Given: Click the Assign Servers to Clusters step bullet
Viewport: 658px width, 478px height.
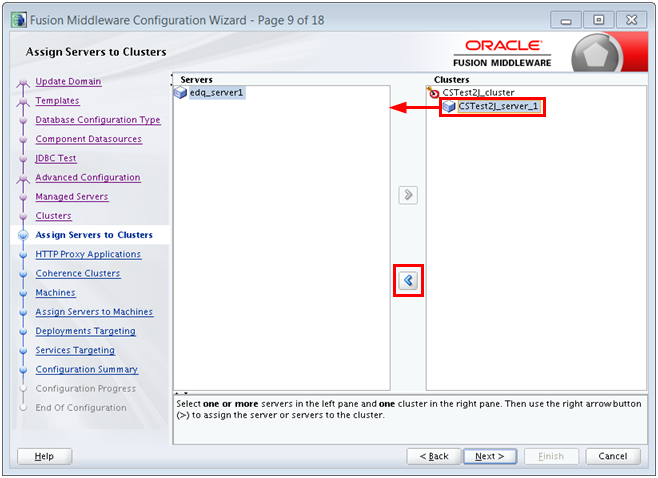Looking at the screenshot, I should click(x=24, y=235).
